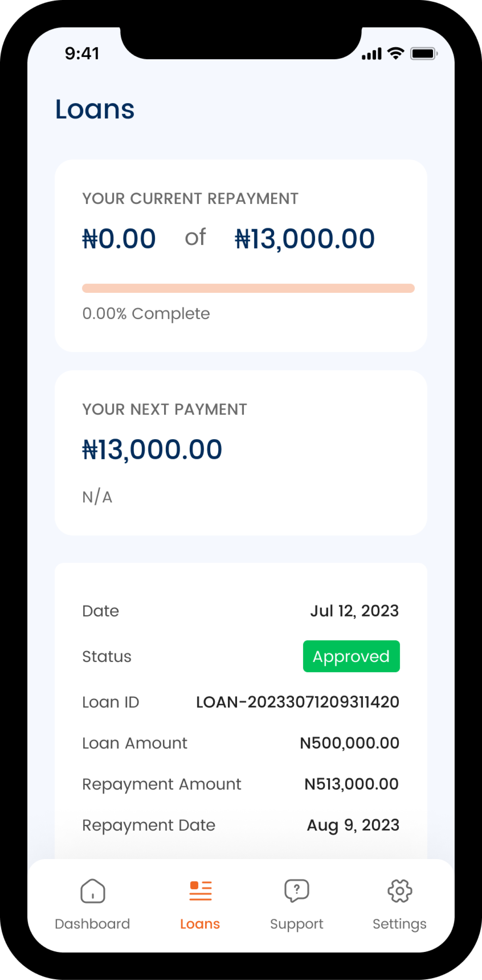Open the Support chat icon
The image size is (482, 980).
coord(296,891)
